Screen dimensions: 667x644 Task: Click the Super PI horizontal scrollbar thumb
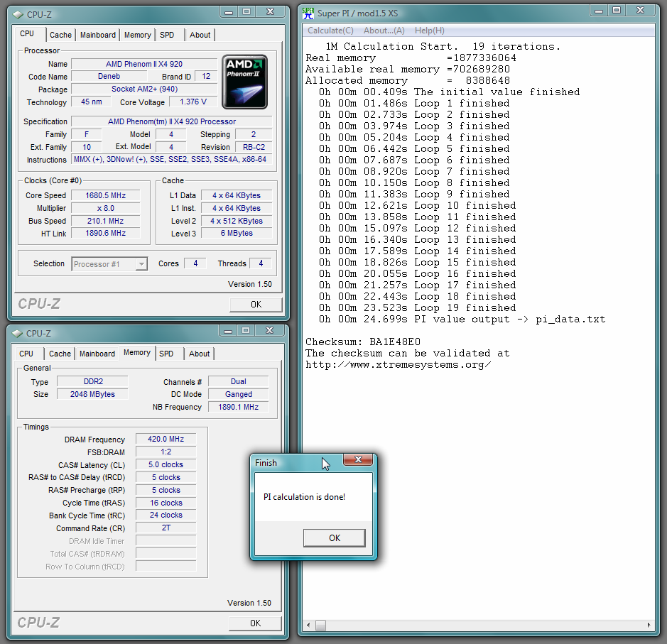(x=321, y=625)
